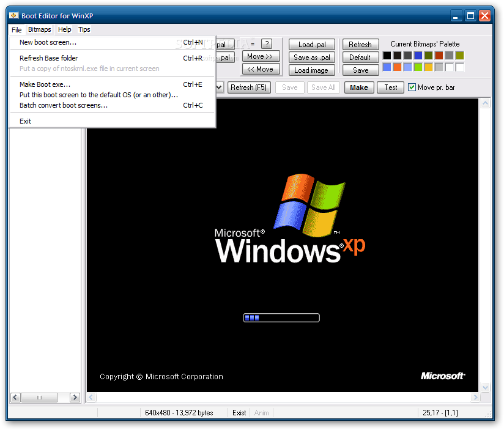Click the Boot Editor title bar app icon
Screen dimensions: 504x430
(x=13, y=15)
